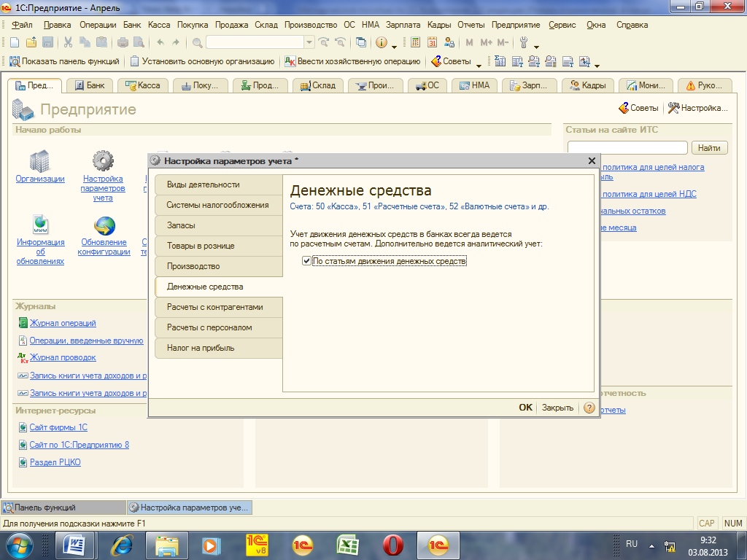Open Советы in the command toolbar
This screenshot has height=560, width=747.
(451, 61)
